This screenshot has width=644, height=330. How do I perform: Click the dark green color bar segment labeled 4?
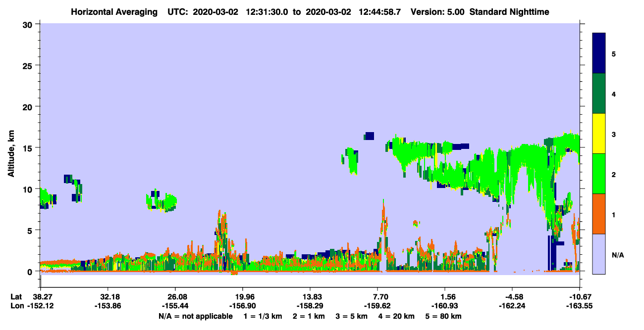pyautogui.click(x=599, y=93)
